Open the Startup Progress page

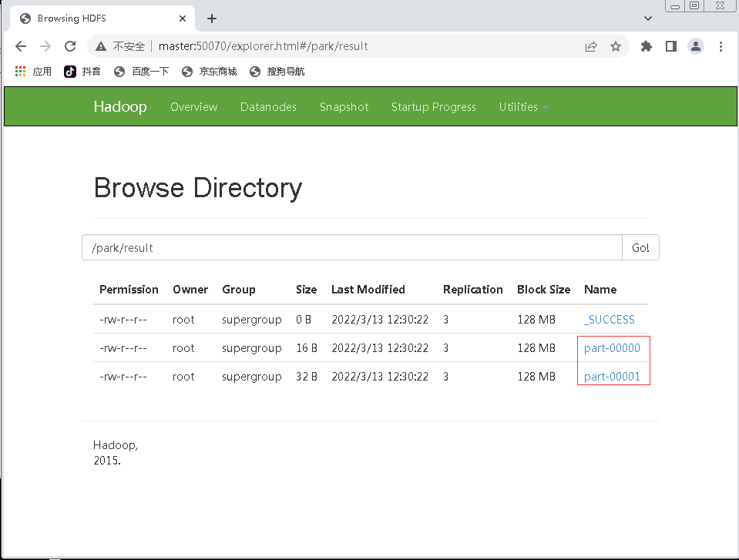[434, 107]
